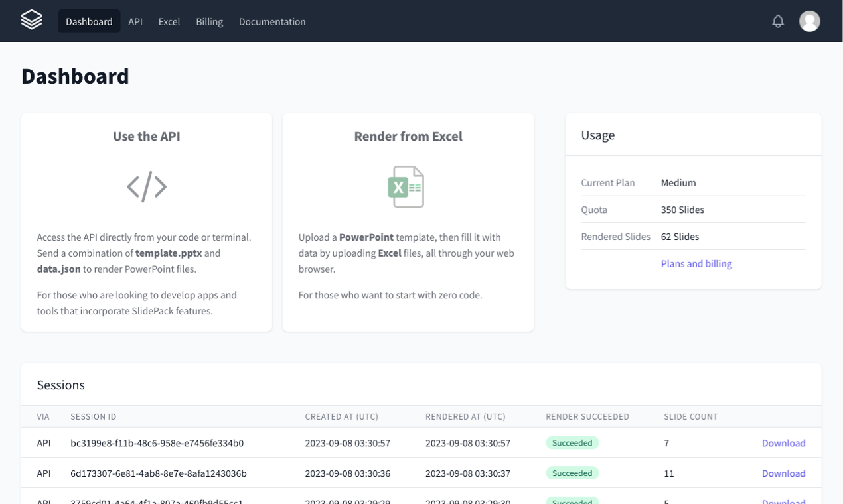Viewport: 843px width, 504px height.
Task: Click the Use the API card heading
Action: click(147, 136)
